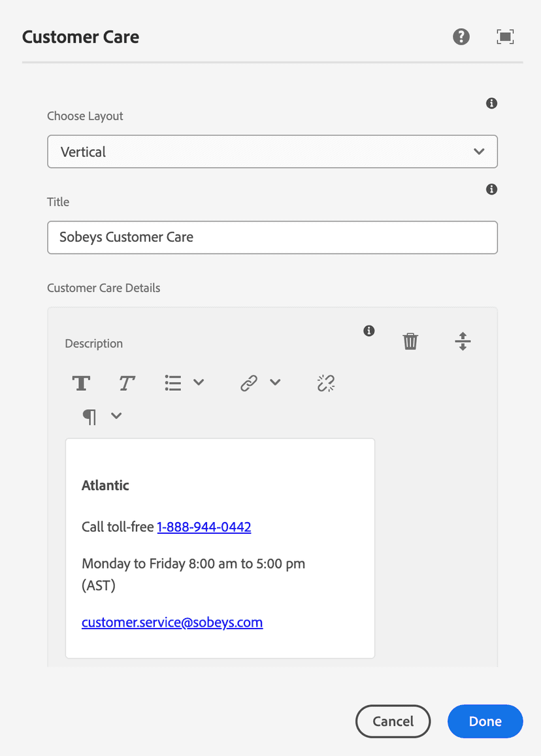Open the help question mark icon
Viewport: 541px width, 756px height.
pos(461,37)
